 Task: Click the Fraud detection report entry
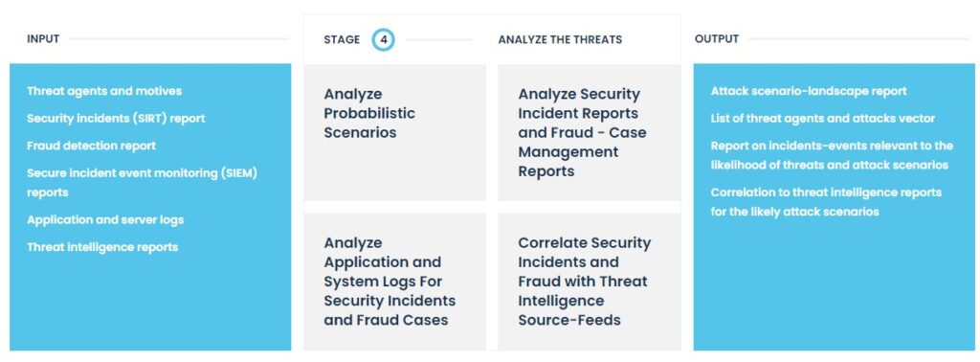pyautogui.click(x=91, y=146)
